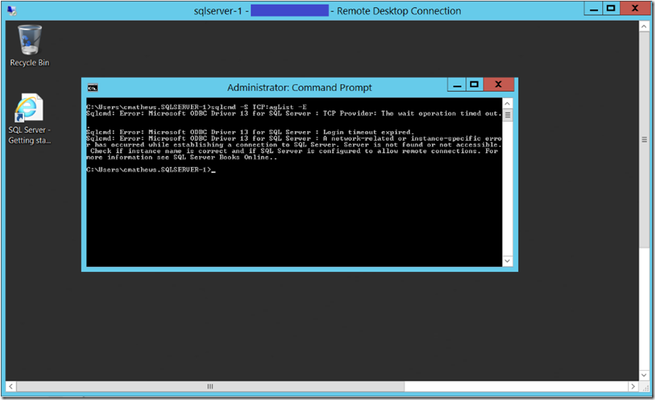Click Command Prompt scrollbar up arrow
The height and width of the screenshot is (400, 655).
[x=507, y=104]
